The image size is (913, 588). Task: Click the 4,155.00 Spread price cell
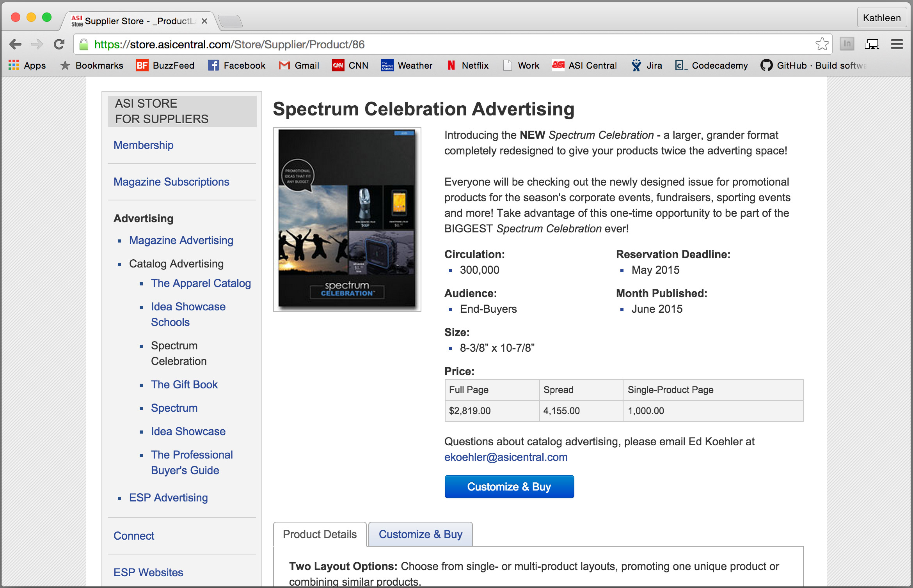coord(581,411)
